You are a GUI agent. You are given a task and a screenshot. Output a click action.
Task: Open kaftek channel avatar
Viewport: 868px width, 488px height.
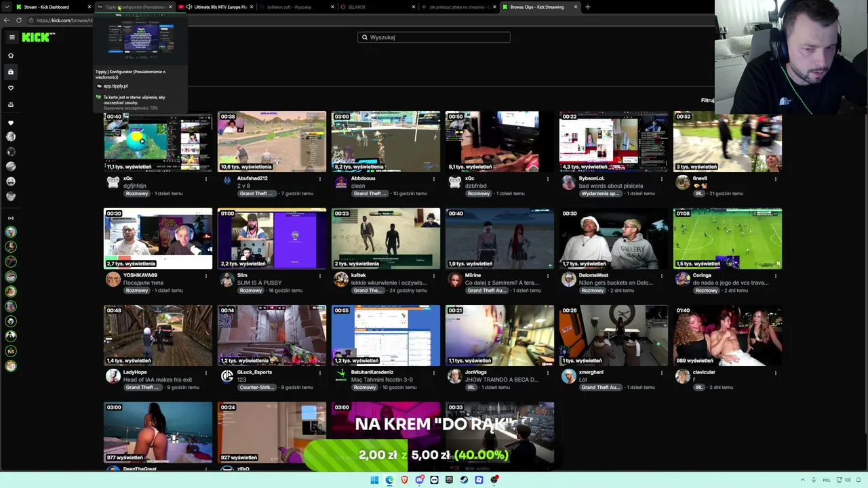coord(341,279)
